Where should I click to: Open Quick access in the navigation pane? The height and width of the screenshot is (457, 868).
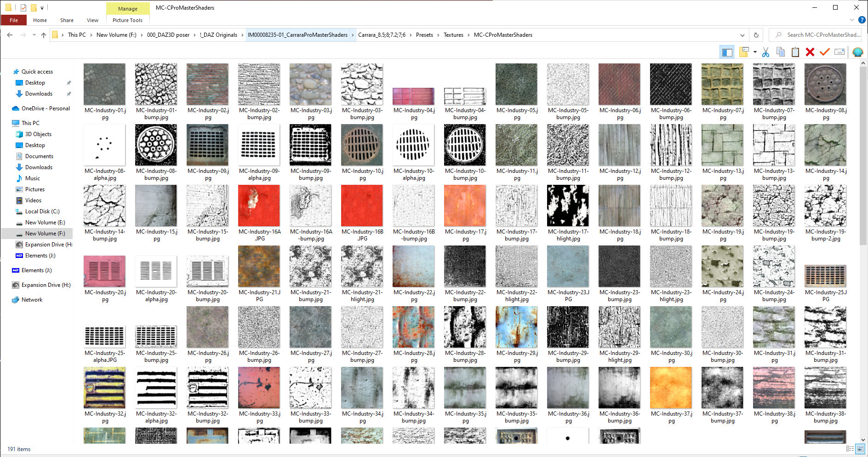37,72
